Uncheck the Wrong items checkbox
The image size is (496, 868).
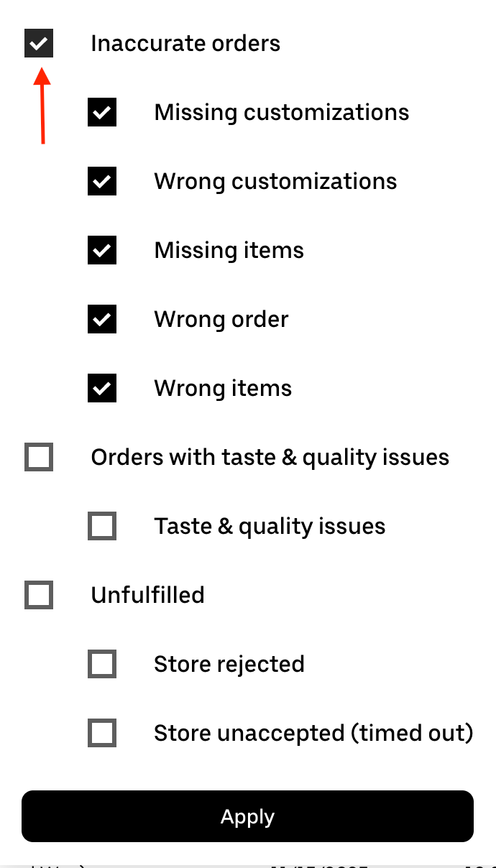click(101, 388)
